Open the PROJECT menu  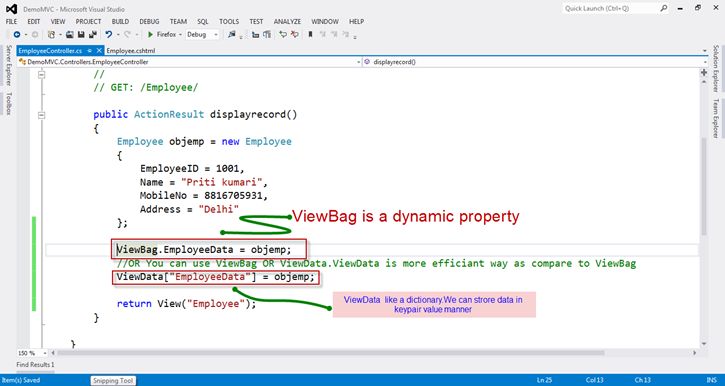(x=88, y=21)
